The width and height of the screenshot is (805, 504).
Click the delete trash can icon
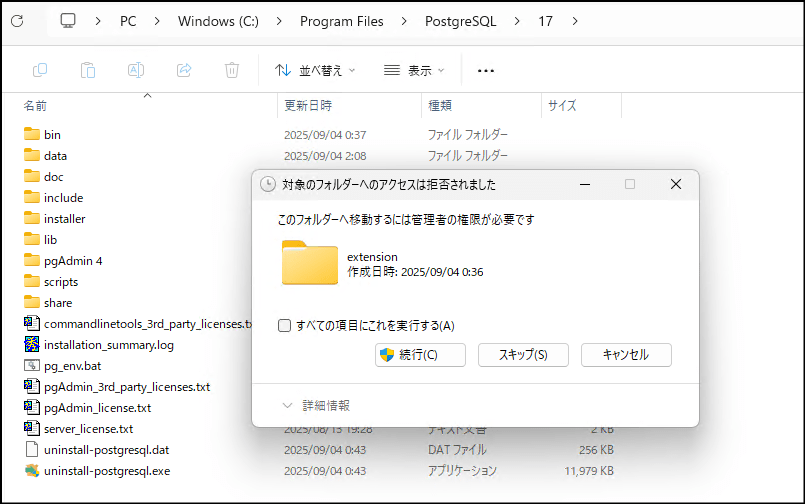[232, 70]
